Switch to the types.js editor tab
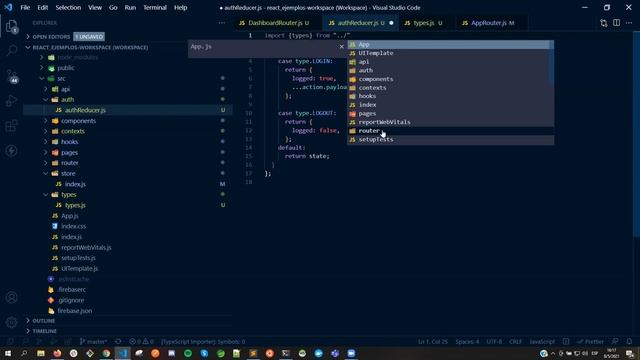Image resolution: width=640 pixels, height=360 pixels. 423,23
